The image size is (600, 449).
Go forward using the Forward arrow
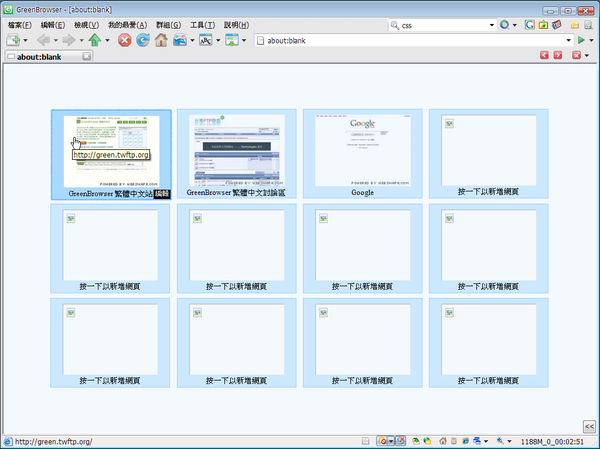69,40
